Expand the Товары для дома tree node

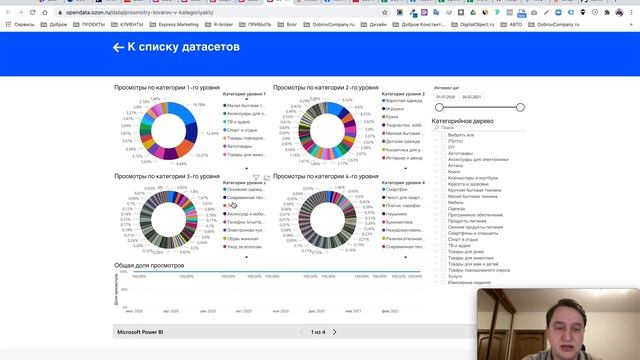436,252
